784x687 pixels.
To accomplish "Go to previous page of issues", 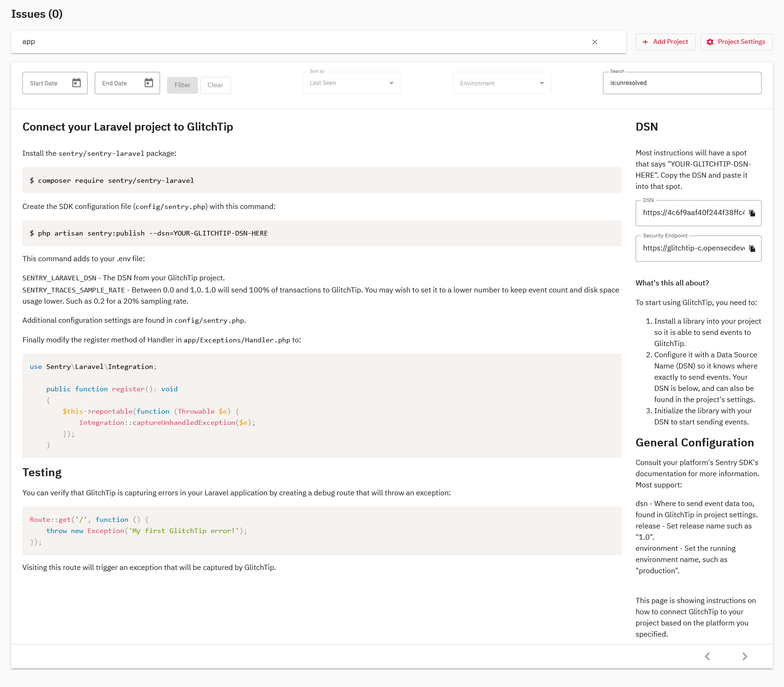I will point(707,657).
